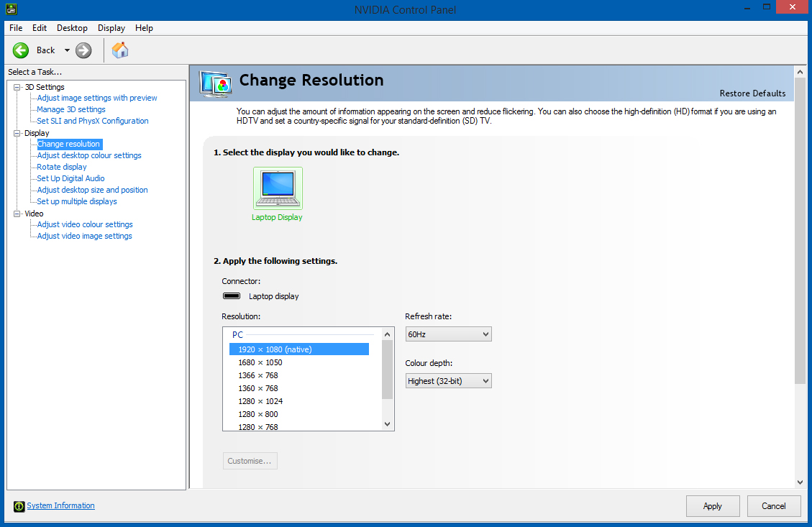Maximize the NVIDIA Control Panel window

pos(767,7)
